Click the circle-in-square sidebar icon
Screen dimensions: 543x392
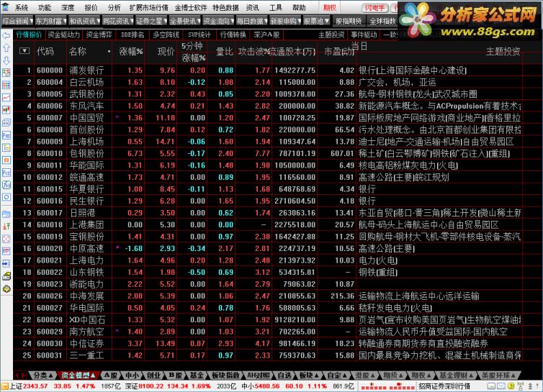[x=6, y=197]
